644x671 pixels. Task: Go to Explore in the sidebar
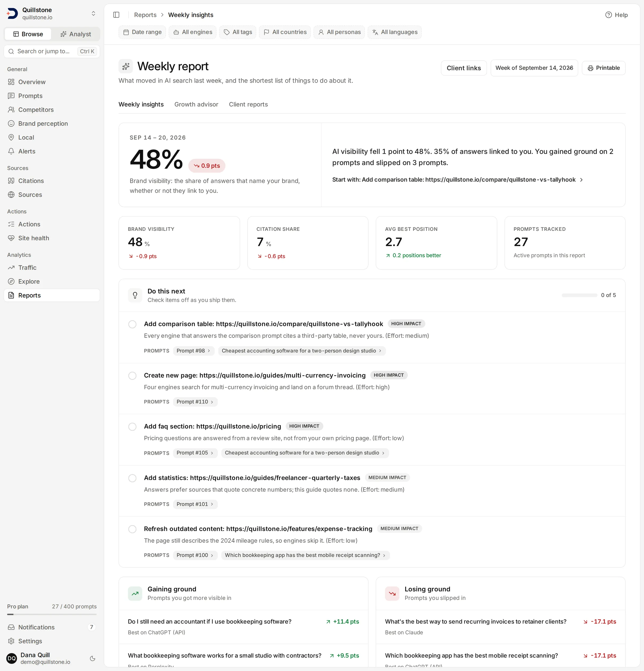52,281
